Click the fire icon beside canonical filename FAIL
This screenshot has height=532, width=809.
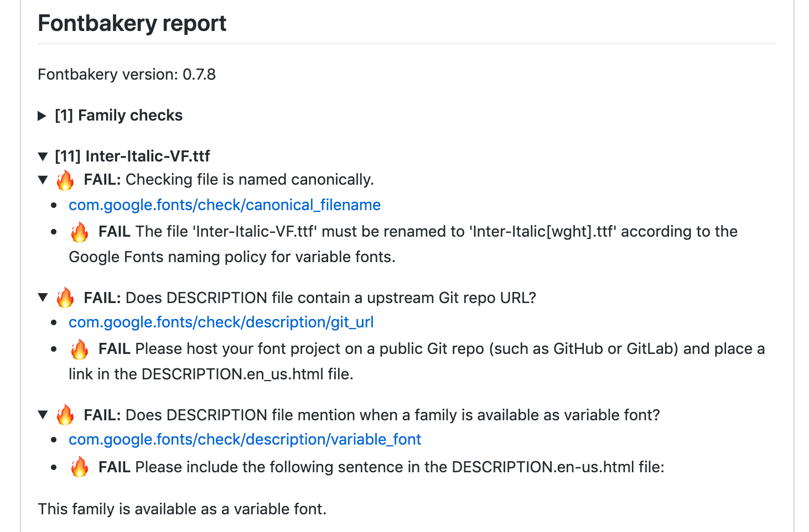pos(65,179)
